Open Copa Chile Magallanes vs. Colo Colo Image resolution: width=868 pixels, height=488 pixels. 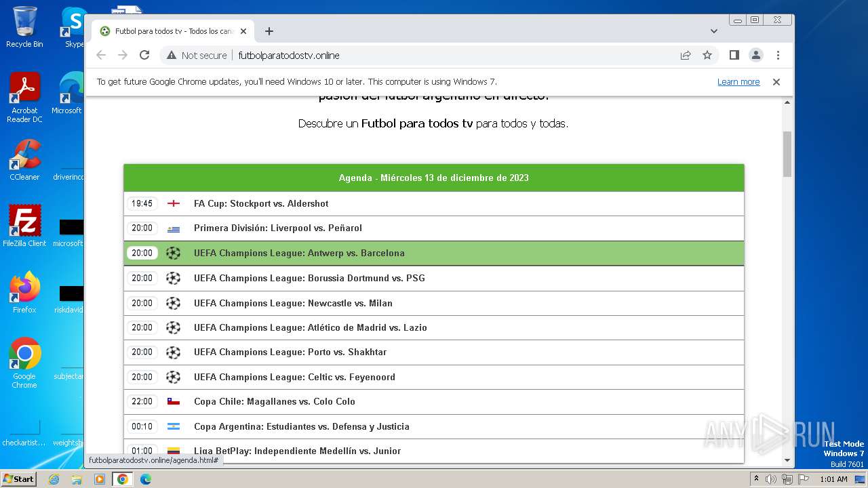click(434, 402)
